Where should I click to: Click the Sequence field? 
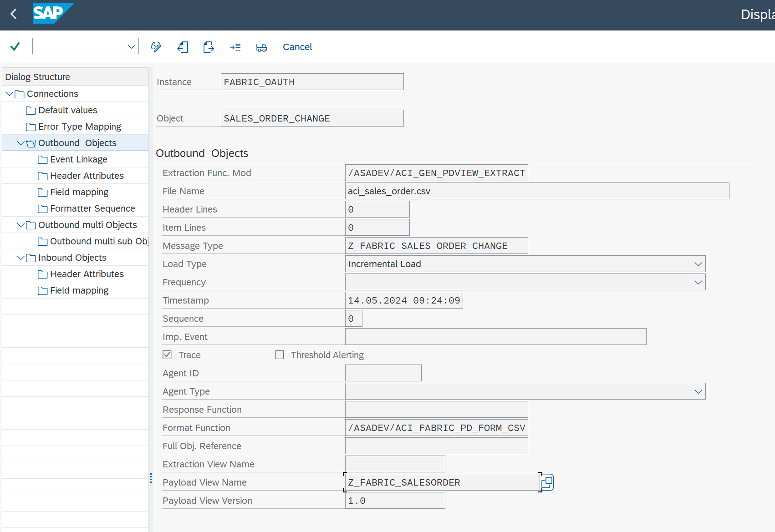coord(354,319)
